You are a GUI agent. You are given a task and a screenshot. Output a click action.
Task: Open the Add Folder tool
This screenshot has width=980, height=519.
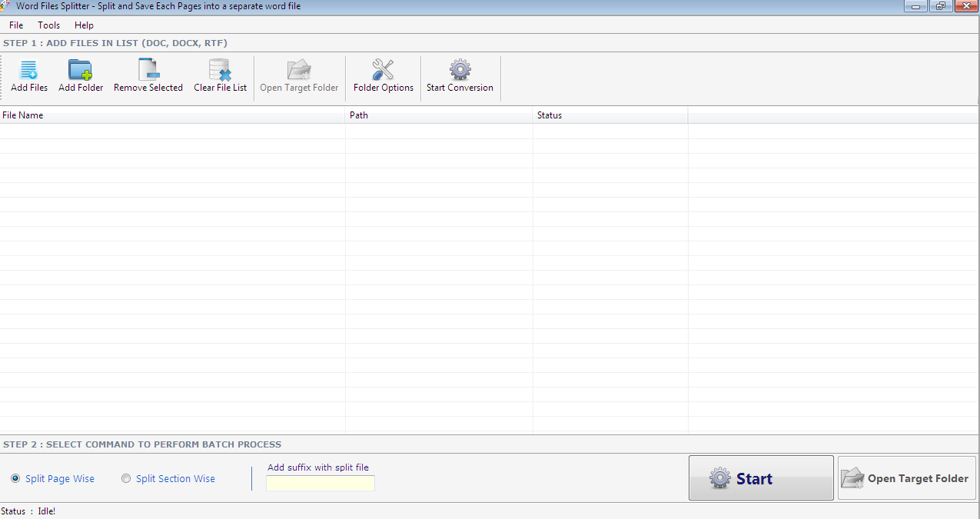tap(80, 75)
